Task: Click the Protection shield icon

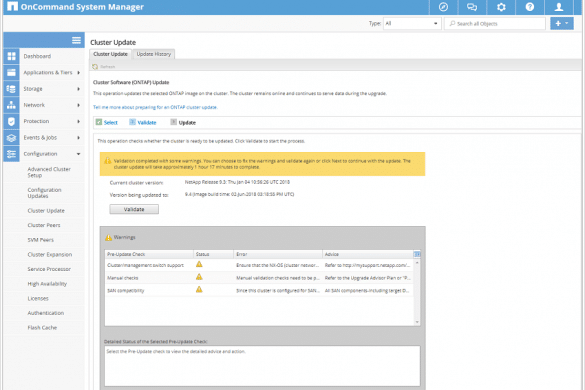Action: (12, 121)
